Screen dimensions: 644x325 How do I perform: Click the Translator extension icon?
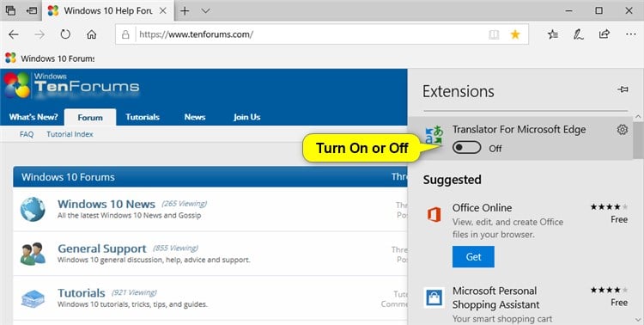pyautogui.click(x=434, y=135)
